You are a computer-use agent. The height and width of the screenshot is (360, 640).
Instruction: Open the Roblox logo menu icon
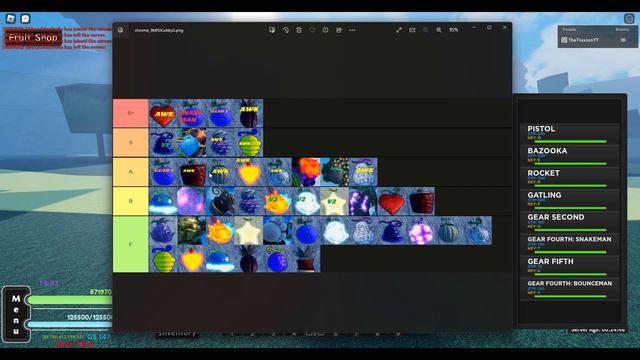(x=11, y=18)
